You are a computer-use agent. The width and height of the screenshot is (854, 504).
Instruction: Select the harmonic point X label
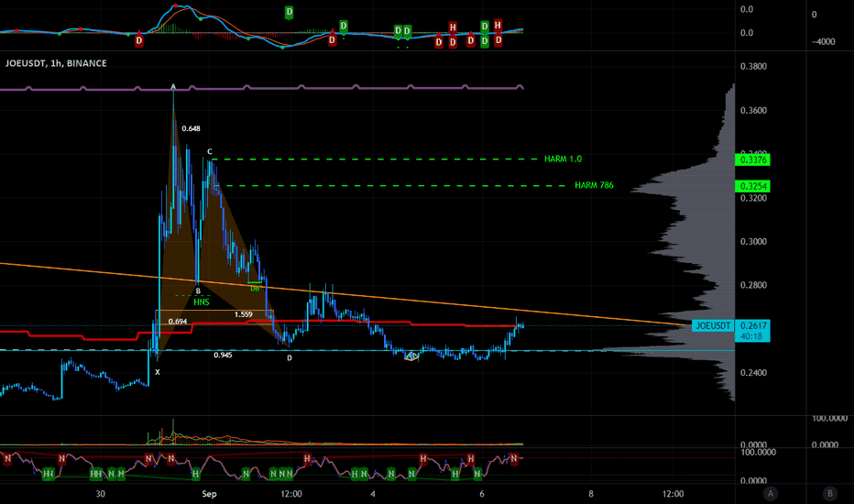[158, 372]
